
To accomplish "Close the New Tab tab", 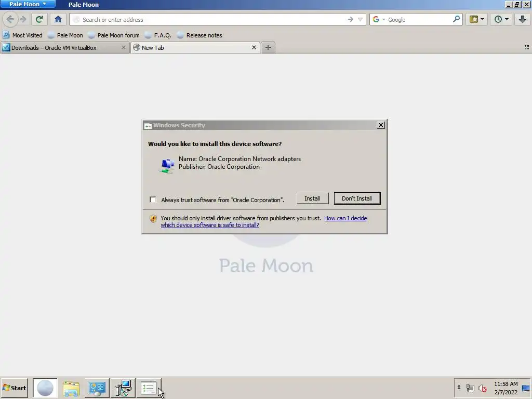I will coord(254,47).
